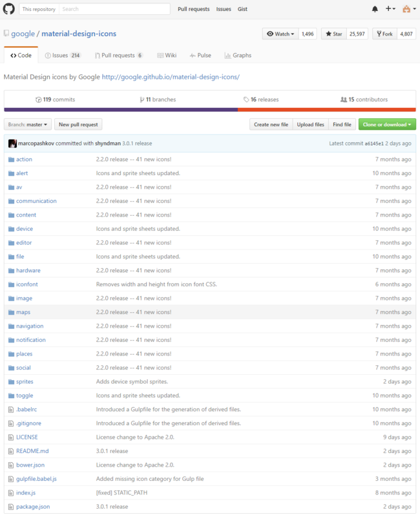Screen dimensions: 420x517
Task: Open the google.github.io project URL
Action: click(x=171, y=77)
